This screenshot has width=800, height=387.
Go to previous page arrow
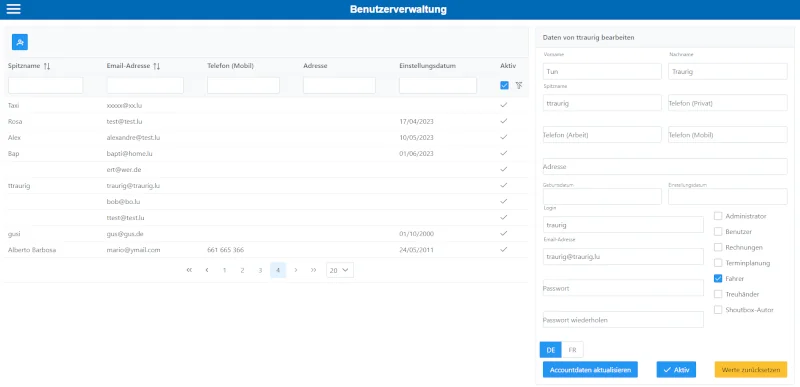pyautogui.click(x=207, y=270)
